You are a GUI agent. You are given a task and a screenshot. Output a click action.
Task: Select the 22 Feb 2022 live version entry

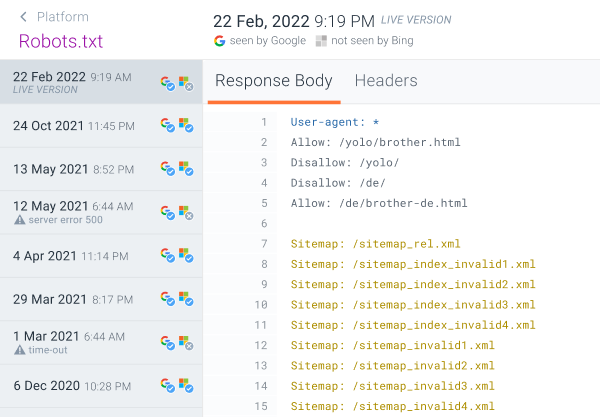coord(101,82)
